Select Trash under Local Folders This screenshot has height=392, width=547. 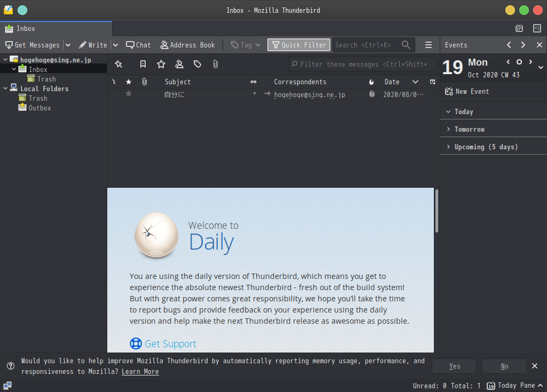38,98
